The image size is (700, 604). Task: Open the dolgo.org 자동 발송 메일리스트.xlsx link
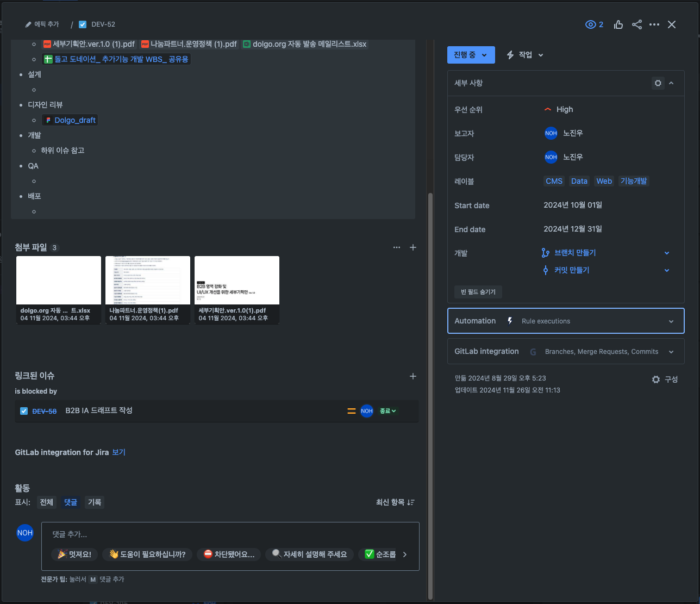pyautogui.click(x=305, y=44)
